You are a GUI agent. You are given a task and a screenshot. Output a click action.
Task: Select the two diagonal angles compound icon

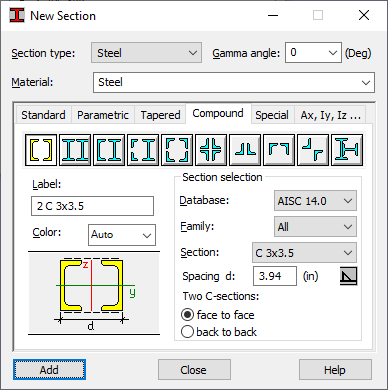pos(313,150)
